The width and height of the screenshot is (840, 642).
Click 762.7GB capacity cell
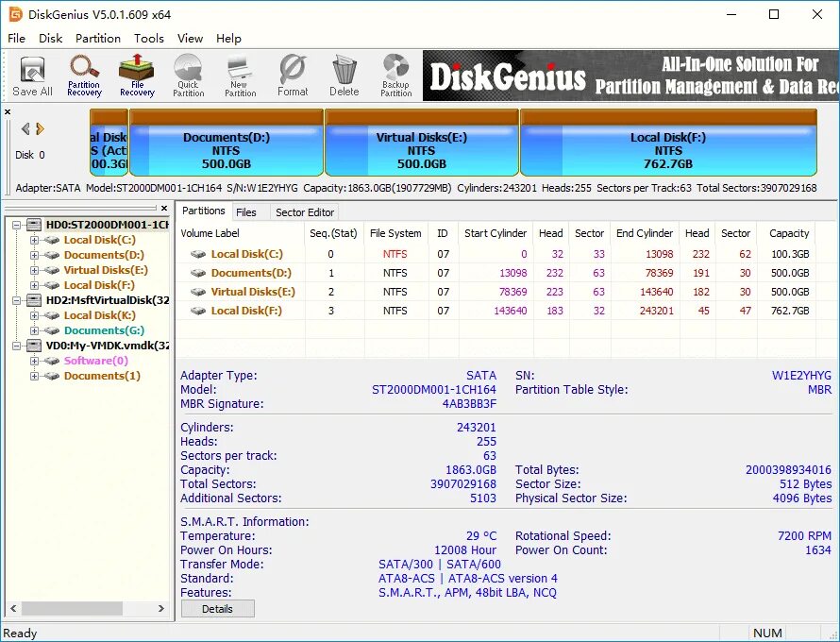[x=790, y=311]
